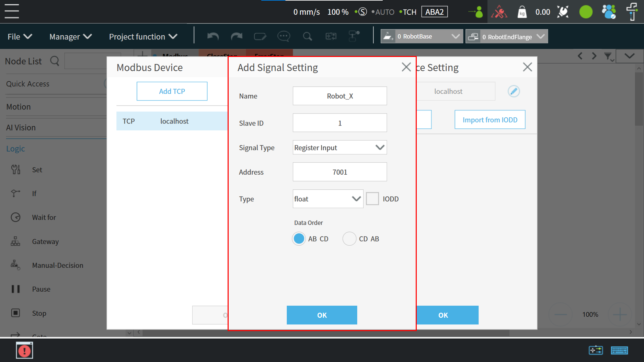Open the red error notification icon

pyautogui.click(x=24, y=350)
